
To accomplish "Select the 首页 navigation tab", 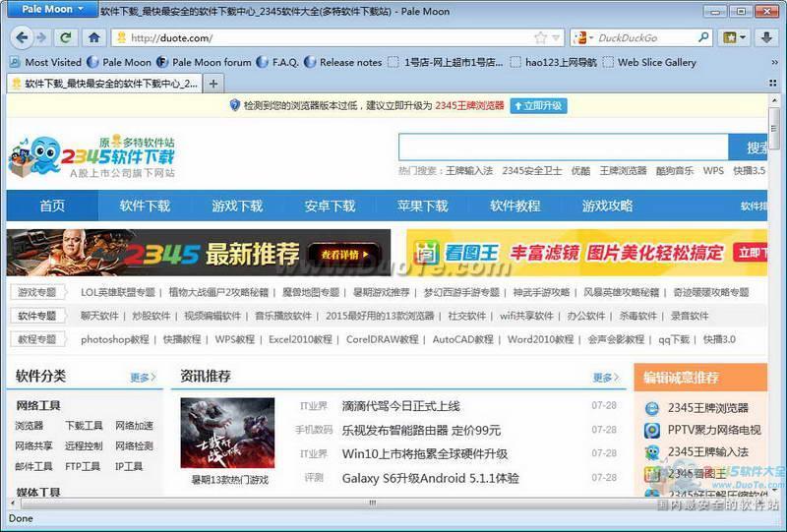I will coord(52,206).
